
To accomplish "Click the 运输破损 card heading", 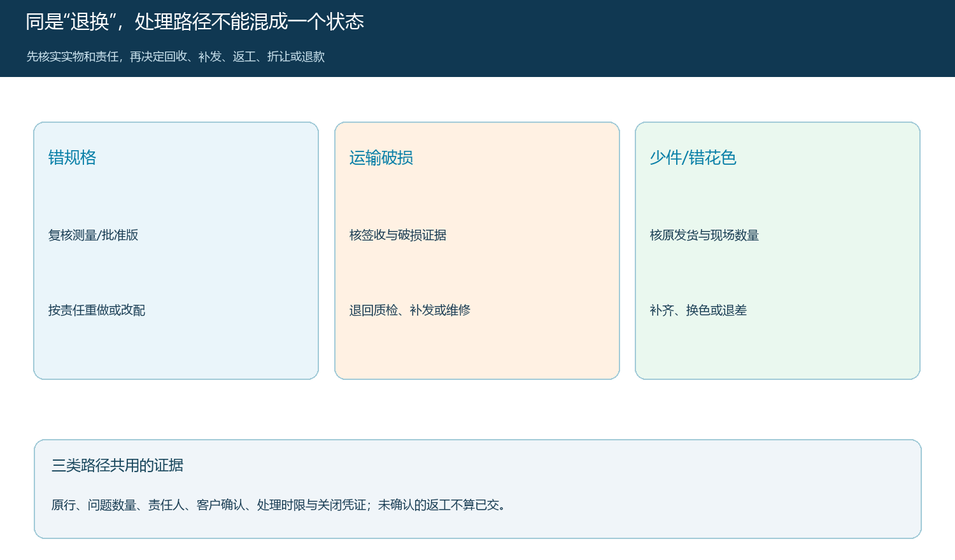I will [x=381, y=158].
